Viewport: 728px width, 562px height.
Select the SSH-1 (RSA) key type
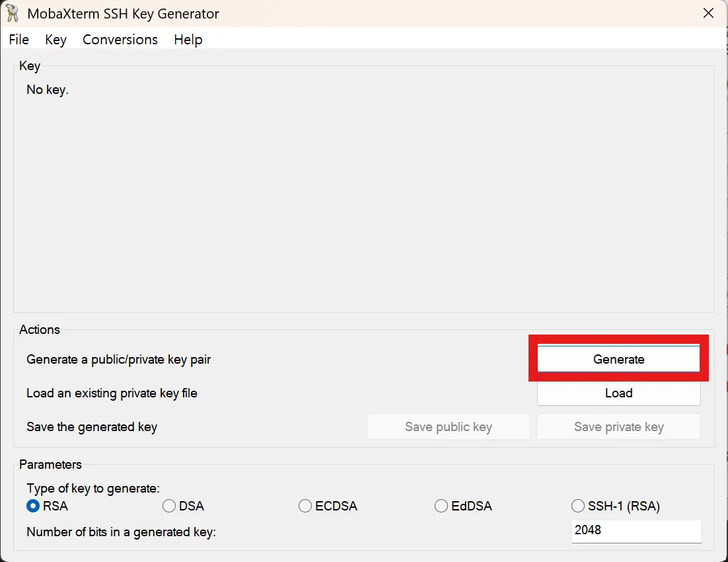click(x=616, y=506)
